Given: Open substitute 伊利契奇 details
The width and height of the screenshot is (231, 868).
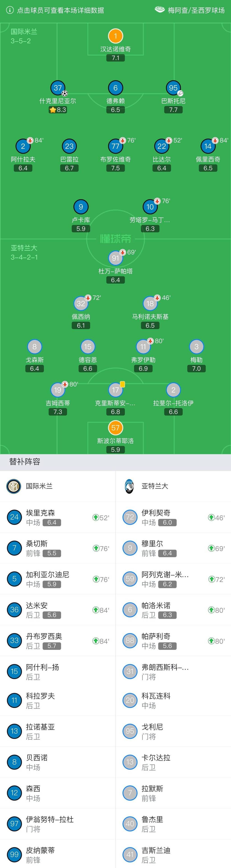Looking at the screenshot, I should tap(173, 517).
